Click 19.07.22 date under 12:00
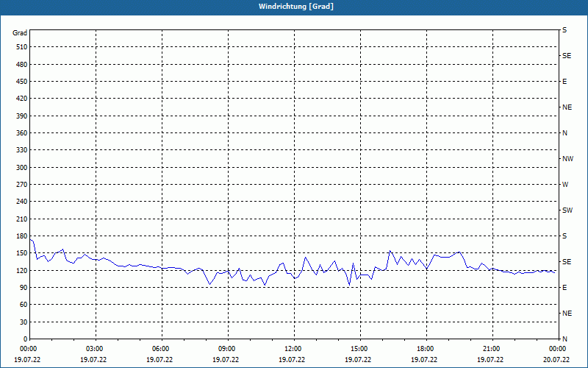Viewport: 588px width, 368px height. (x=292, y=360)
